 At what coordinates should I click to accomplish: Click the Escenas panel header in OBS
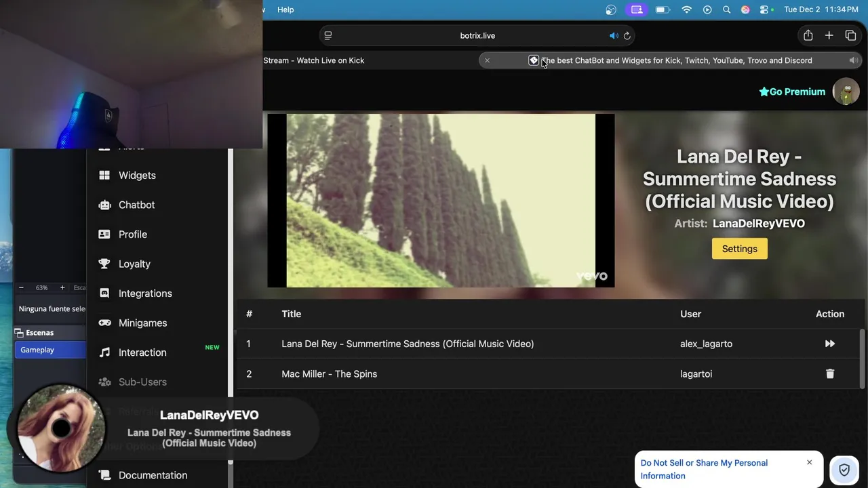click(50, 332)
